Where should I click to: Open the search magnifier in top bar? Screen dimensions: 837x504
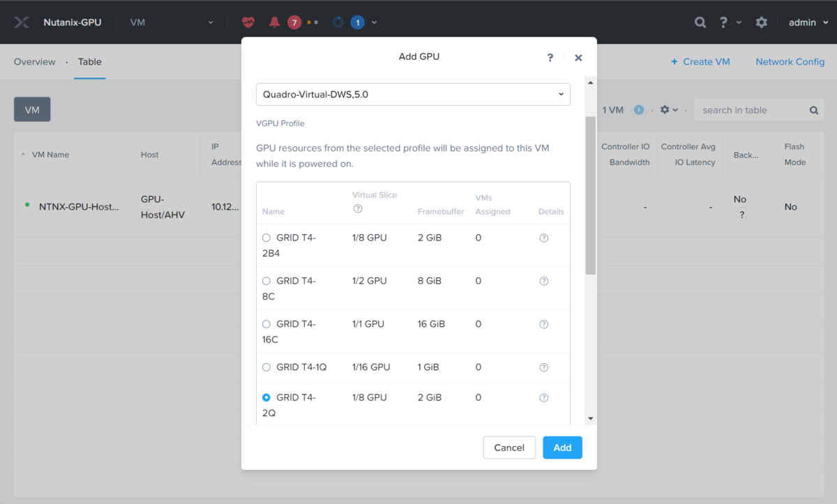700,22
